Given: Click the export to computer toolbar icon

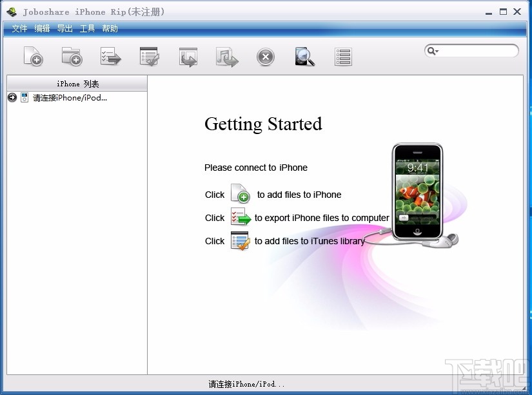Looking at the screenshot, I should [x=188, y=57].
